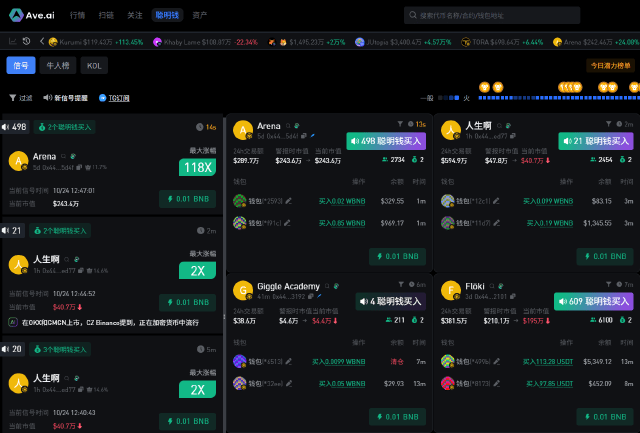640x433 pixels.
Task: Edit the *8173 wallet name
Action: pyautogui.click(x=496, y=383)
